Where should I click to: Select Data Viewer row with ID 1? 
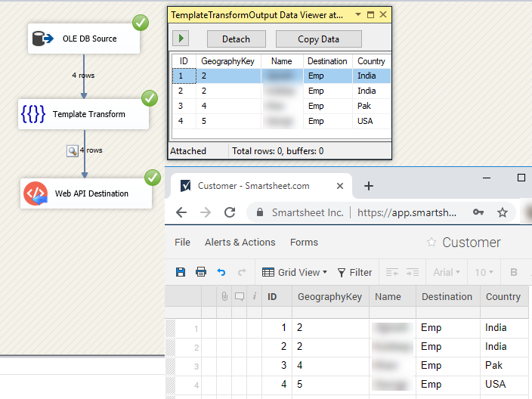tap(282, 76)
